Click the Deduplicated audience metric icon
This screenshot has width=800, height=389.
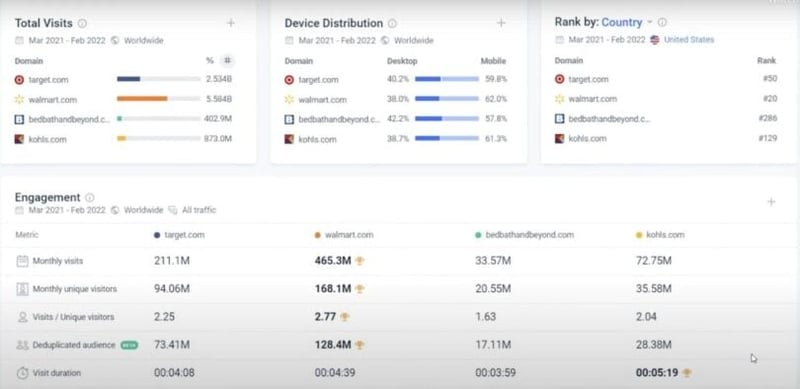click(x=22, y=345)
